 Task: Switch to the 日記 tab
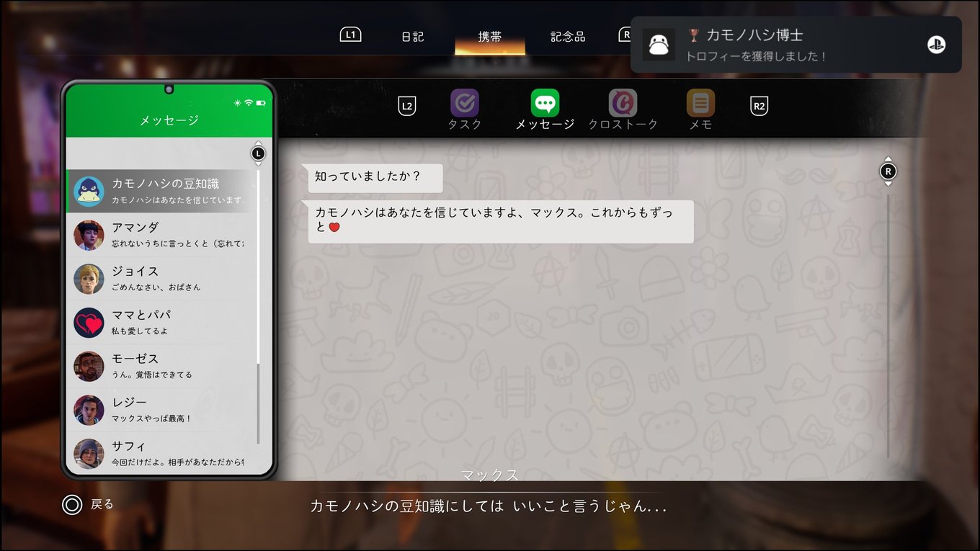[413, 37]
